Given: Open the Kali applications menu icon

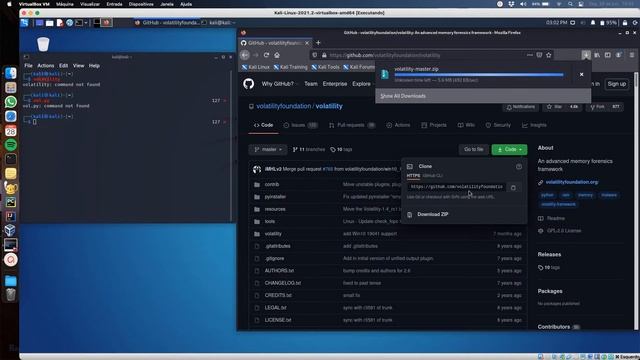Looking at the screenshot, I should pyautogui.click(x=24, y=23).
